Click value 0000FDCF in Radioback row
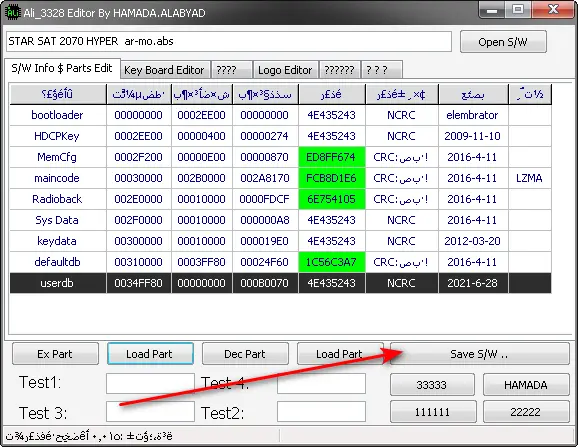This screenshot has width=578, height=447. pos(265,199)
